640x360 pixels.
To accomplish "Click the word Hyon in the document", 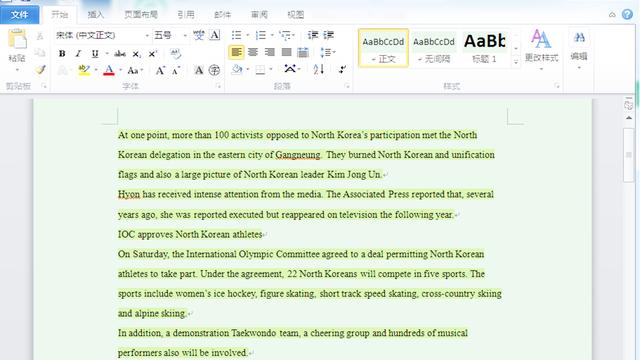I will pos(129,194).
